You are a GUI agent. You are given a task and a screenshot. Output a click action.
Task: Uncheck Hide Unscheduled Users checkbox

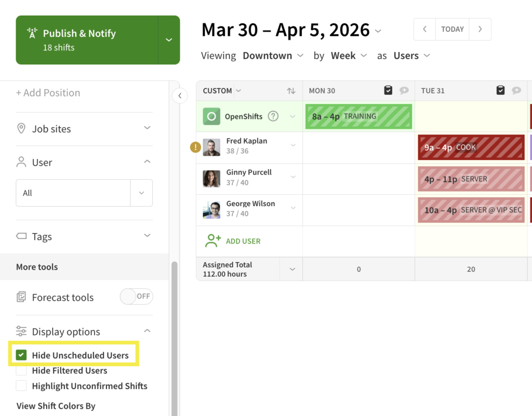coord(21,355)
